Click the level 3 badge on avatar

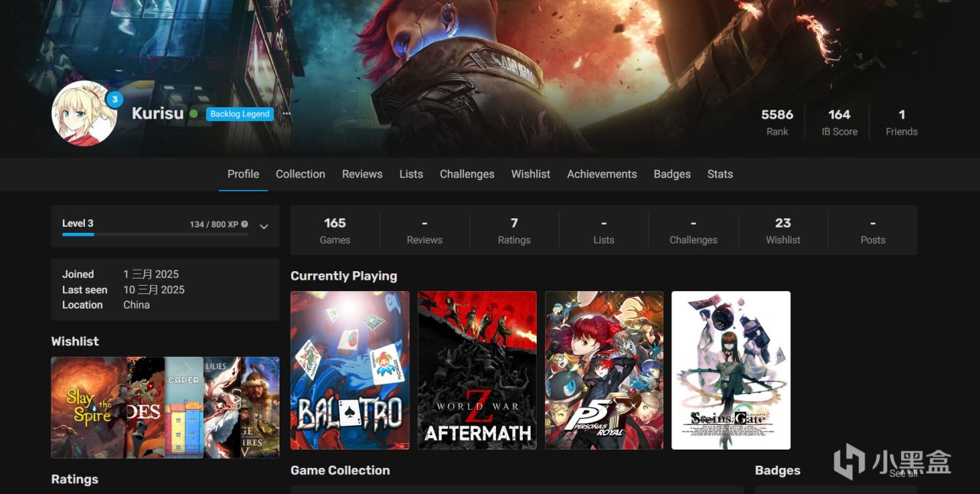(x=114, y=100)
